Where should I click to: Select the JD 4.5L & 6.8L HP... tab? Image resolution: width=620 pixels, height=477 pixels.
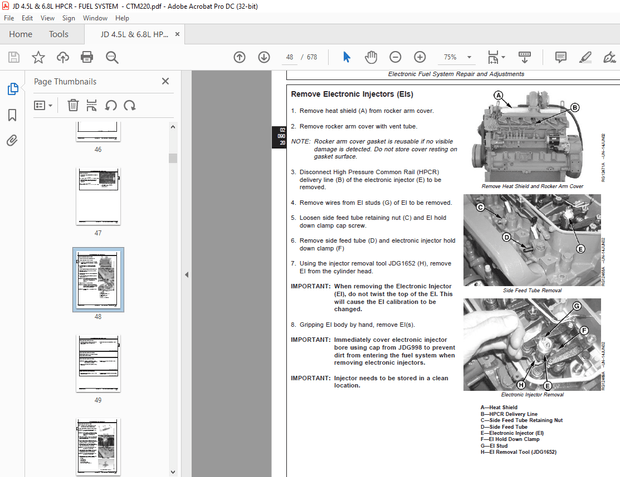(134, 34)
